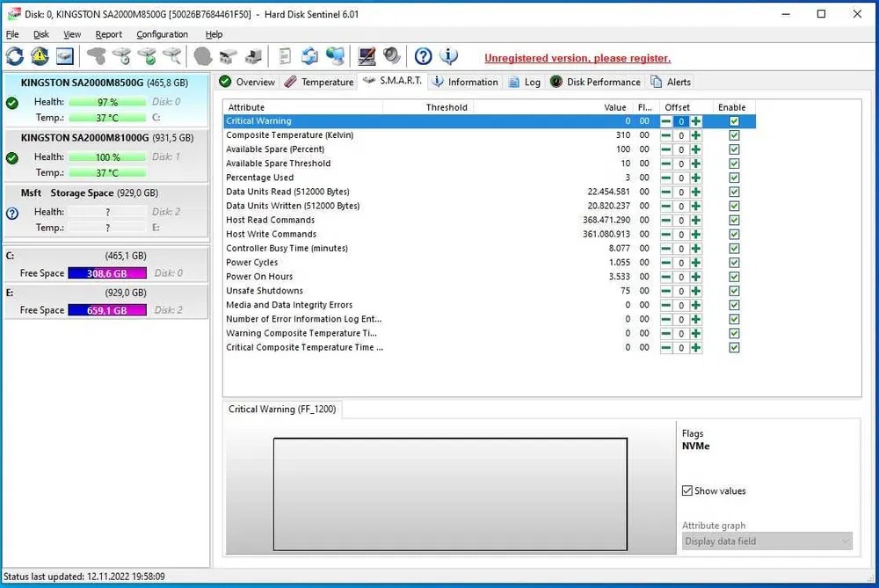879x588 pixels.
Task: Open the Display data field dropdown
Action: coord(766,541)
